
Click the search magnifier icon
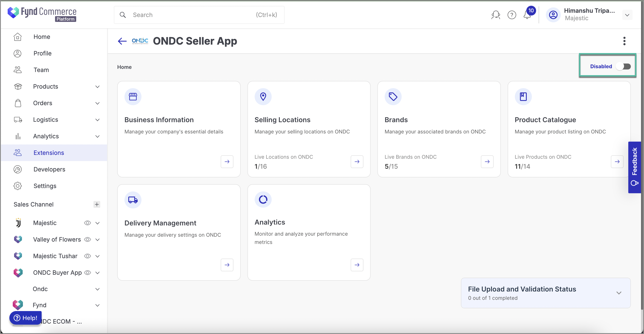click(x=123, y=15)
